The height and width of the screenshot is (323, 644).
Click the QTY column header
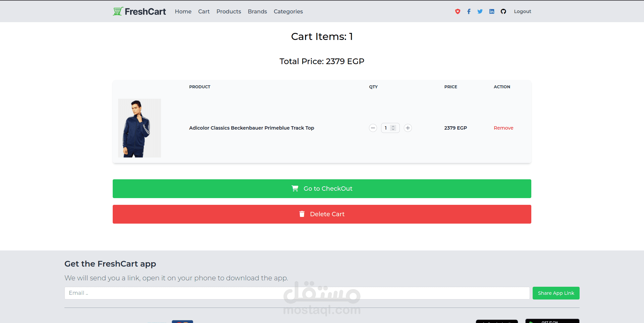pyautogui.click(x=373, y=87)
